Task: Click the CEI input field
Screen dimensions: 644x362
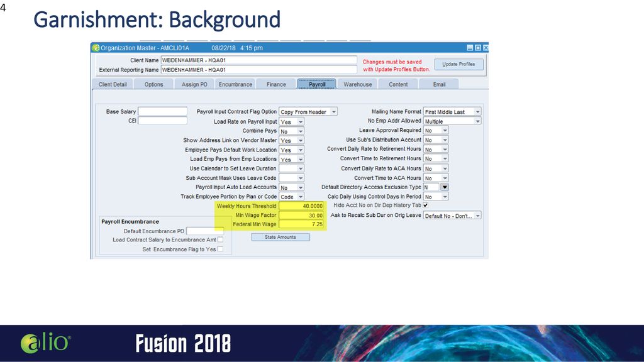Action: click(x=162, y=121)
